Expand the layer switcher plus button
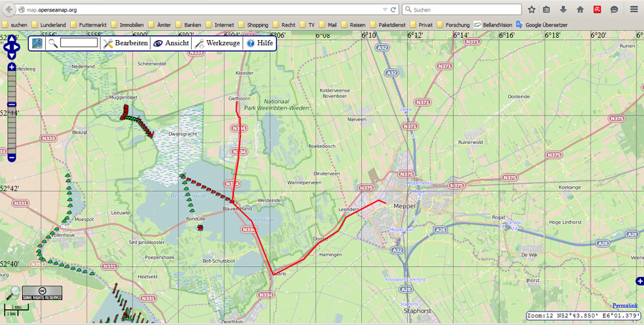 click(639, 281)
